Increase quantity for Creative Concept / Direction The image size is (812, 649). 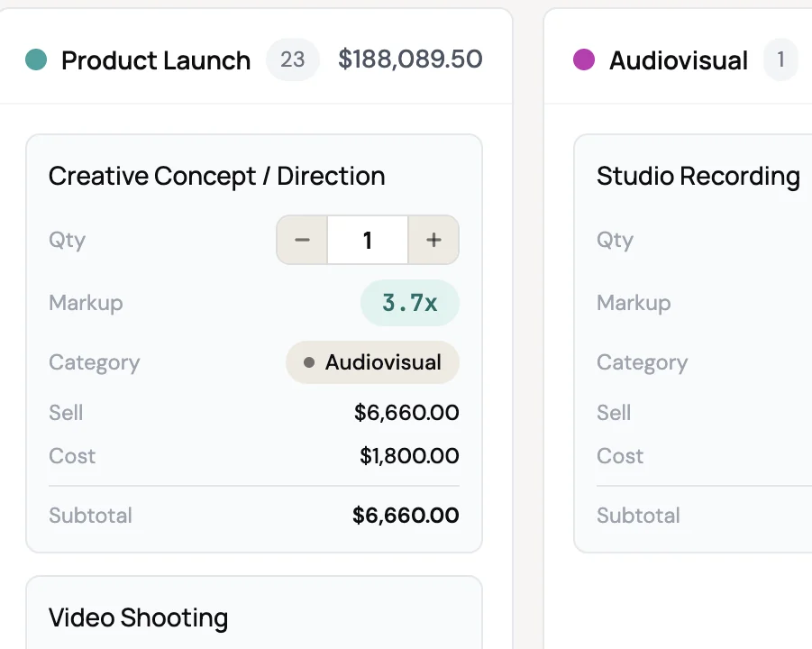coord(433,240)
